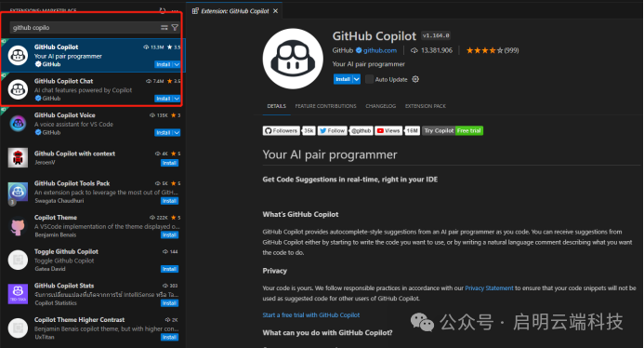Click the large GitHub Copilot logo in details

[x=293, y=59]
